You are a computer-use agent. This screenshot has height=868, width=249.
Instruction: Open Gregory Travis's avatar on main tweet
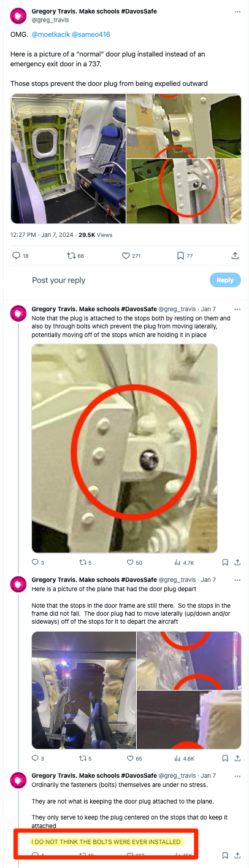[x=19, y=15]
